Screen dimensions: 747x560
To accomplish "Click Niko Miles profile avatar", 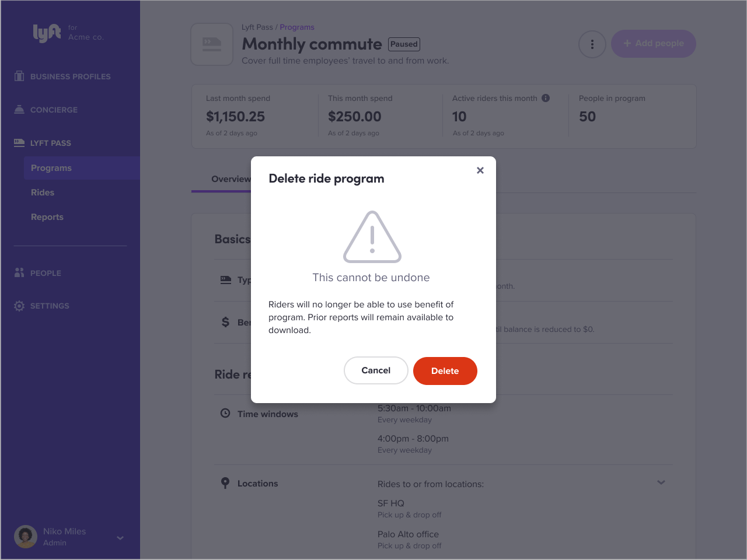I will coord(26,537).
